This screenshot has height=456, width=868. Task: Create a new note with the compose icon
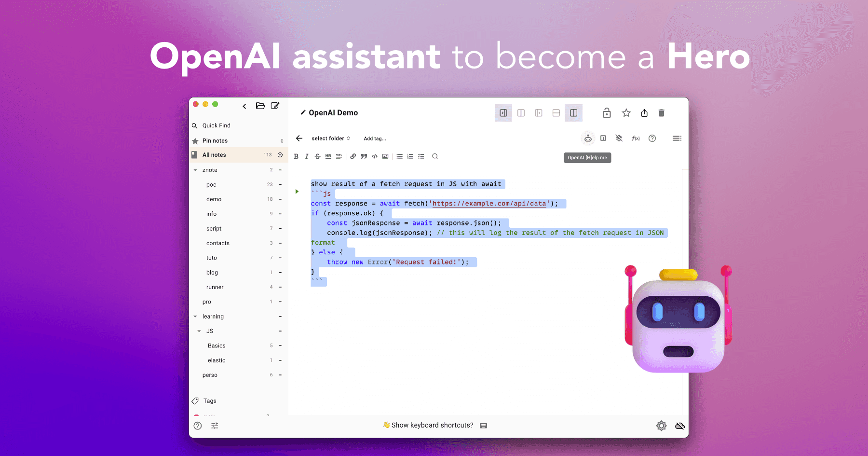tap(275, 106)
